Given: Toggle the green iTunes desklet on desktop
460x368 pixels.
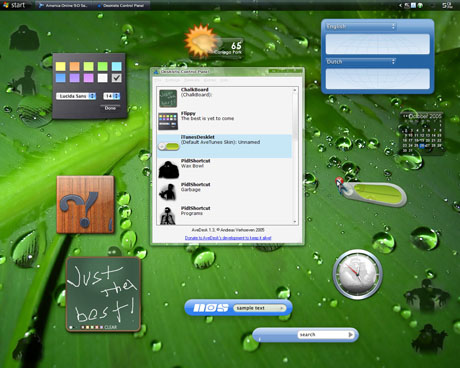Looking at the screenshot, I should (x=374, y=194).
